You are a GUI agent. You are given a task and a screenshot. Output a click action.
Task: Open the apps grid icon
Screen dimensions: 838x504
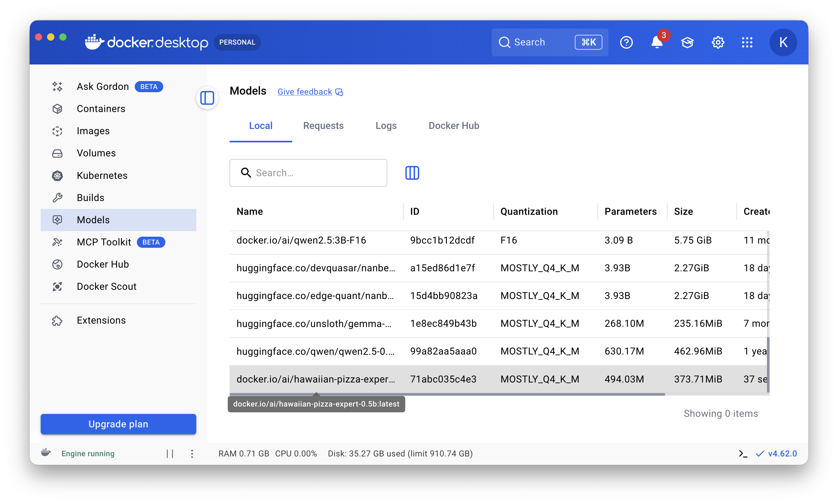point(747,43)
